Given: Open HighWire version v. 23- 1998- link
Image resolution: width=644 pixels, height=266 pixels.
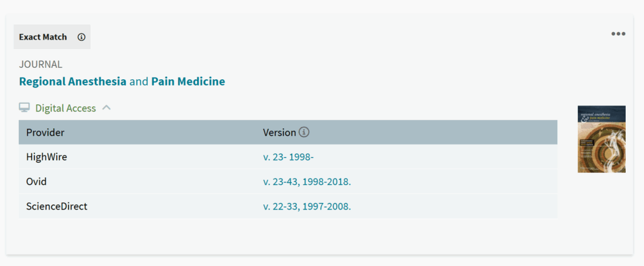Looking at the screenshot, I should point(292,157).
